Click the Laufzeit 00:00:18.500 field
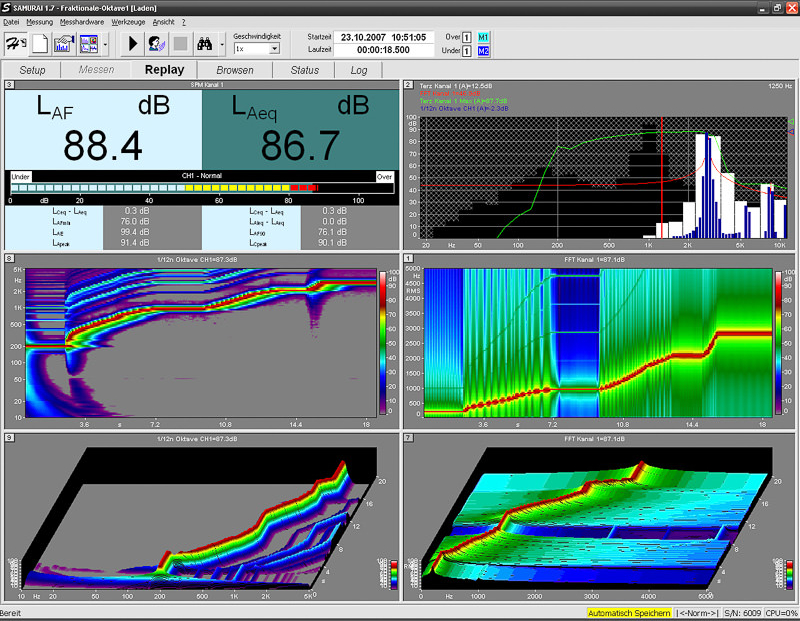Screen dimensions: 800x621 384,50
